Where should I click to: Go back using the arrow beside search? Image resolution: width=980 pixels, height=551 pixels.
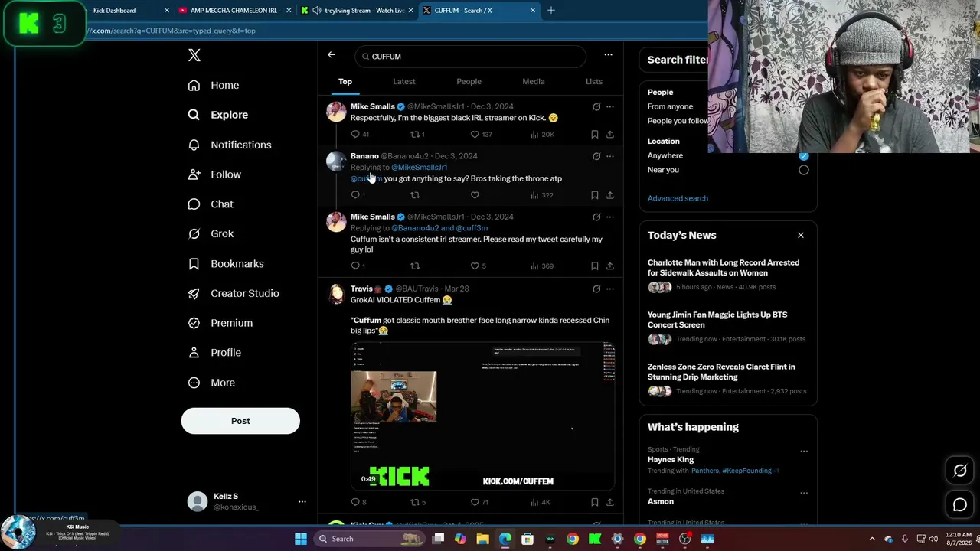click(x=332, y=55)
